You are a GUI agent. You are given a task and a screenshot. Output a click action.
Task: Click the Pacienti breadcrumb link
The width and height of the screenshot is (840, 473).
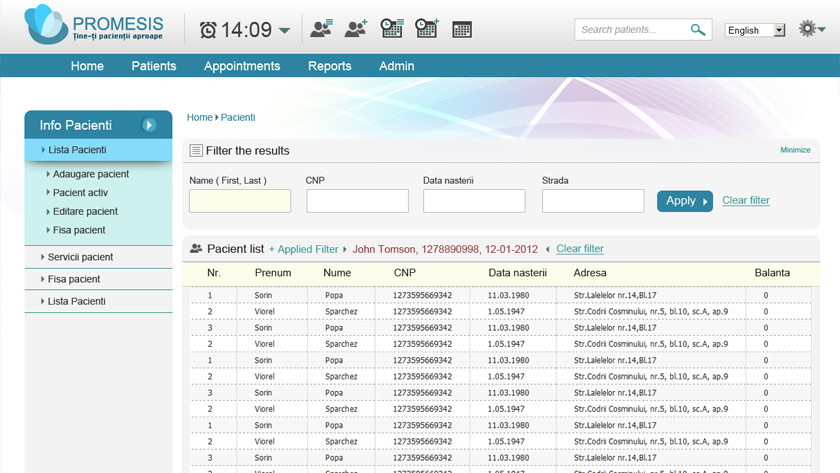(x=238, y=117)
